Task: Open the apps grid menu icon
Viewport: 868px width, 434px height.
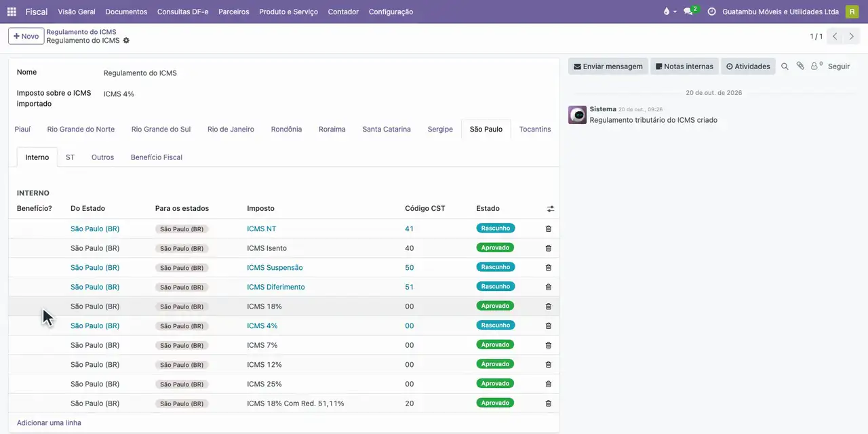Action: pos(12,12)
